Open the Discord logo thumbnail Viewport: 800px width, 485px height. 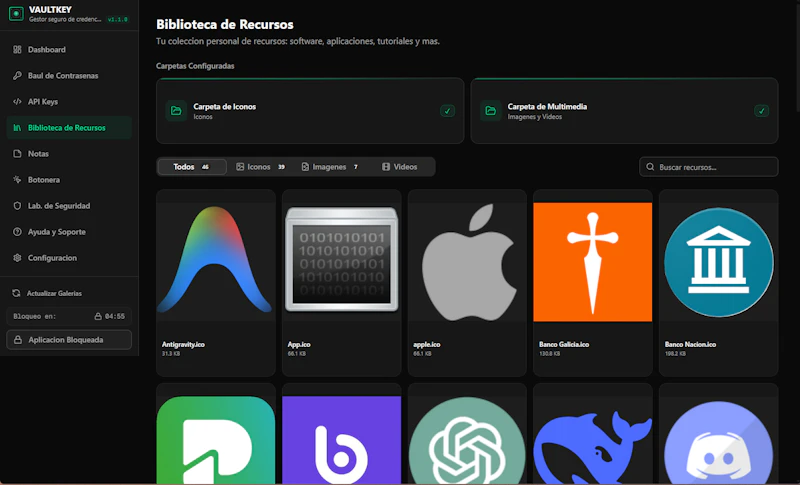pyautogui.click(x=718, y=440)
